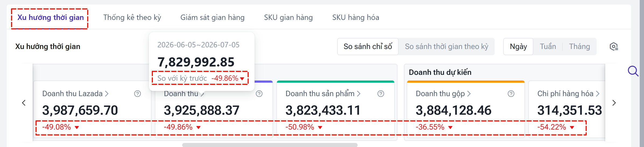Set granularity to Tuần
This screenshot has width=644, height=147.
[548, 47]
